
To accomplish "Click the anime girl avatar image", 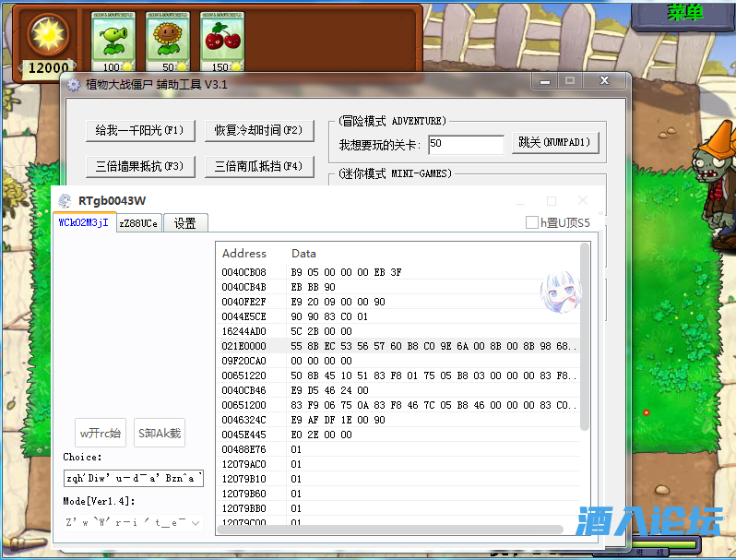I will [561, 292].
